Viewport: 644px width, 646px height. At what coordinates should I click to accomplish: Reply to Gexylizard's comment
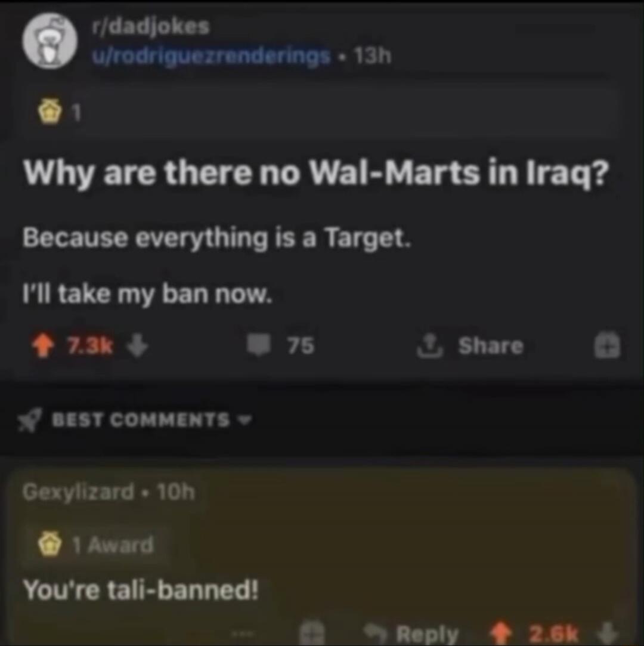point(412,633)
